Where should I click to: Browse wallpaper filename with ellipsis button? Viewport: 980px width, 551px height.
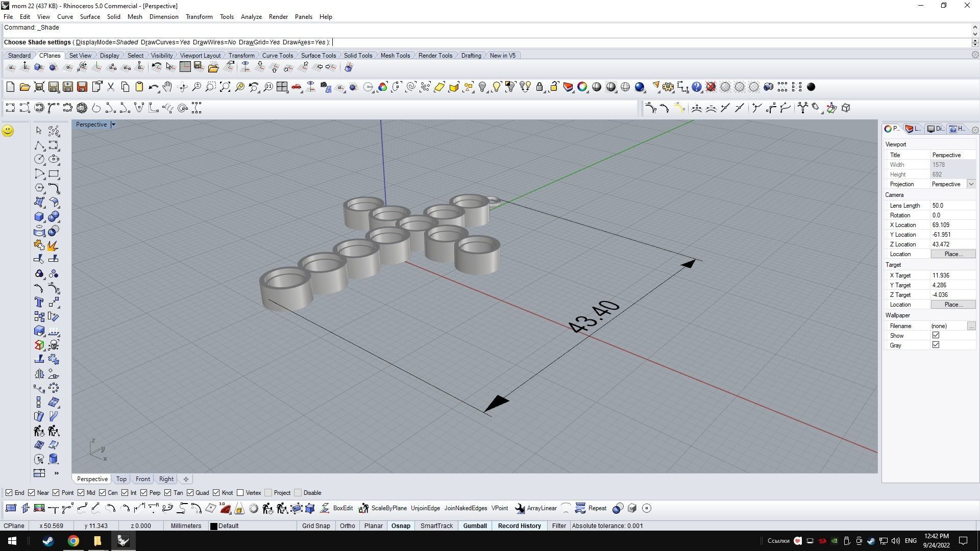tap(971, 326)
